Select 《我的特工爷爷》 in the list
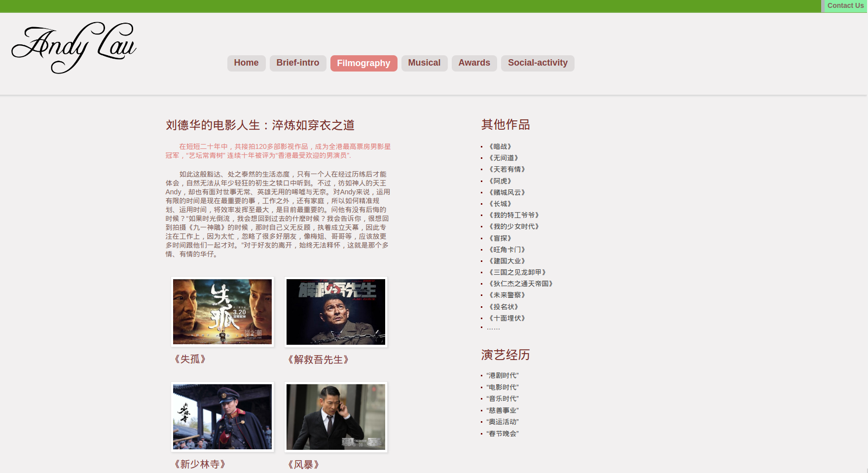The width and height of the screenshot is (868, 473). click(514, 215)
